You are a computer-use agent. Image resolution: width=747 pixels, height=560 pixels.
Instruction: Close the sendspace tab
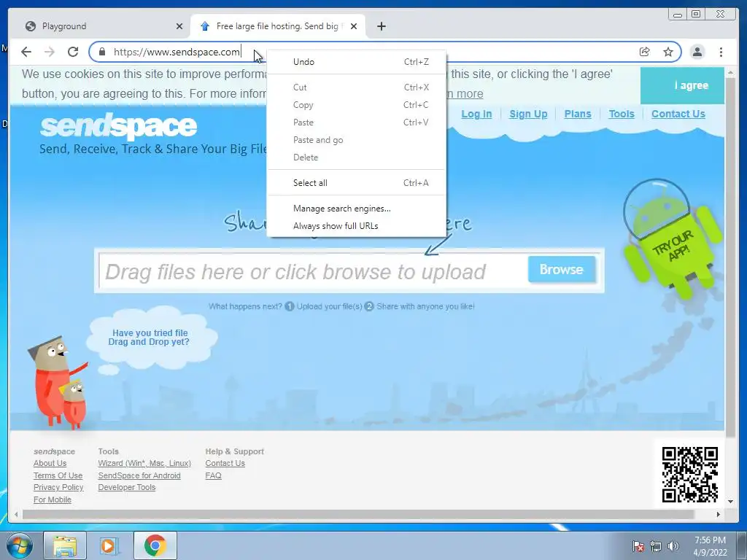pos(354,26)
